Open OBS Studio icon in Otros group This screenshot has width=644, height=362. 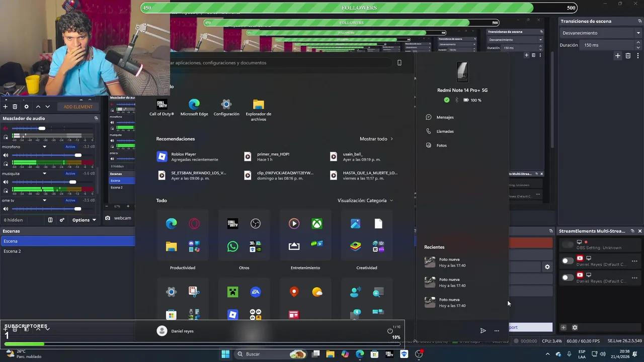coord(256,224)
